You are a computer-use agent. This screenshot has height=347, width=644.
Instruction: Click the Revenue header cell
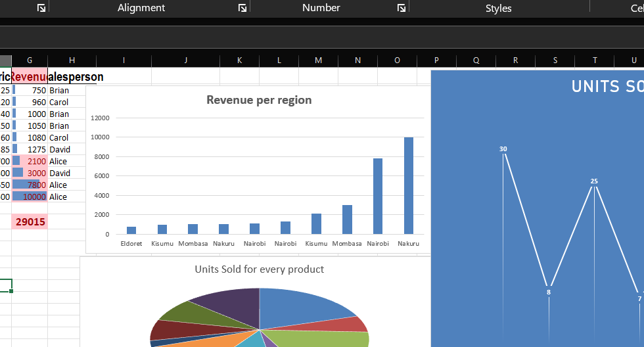30,76
